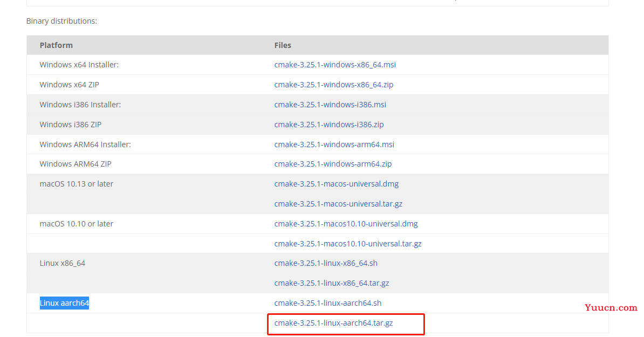644x337 pixels.
Task: Open cmake-3.25.1-windows-i386.msi link
Action: 330,104
